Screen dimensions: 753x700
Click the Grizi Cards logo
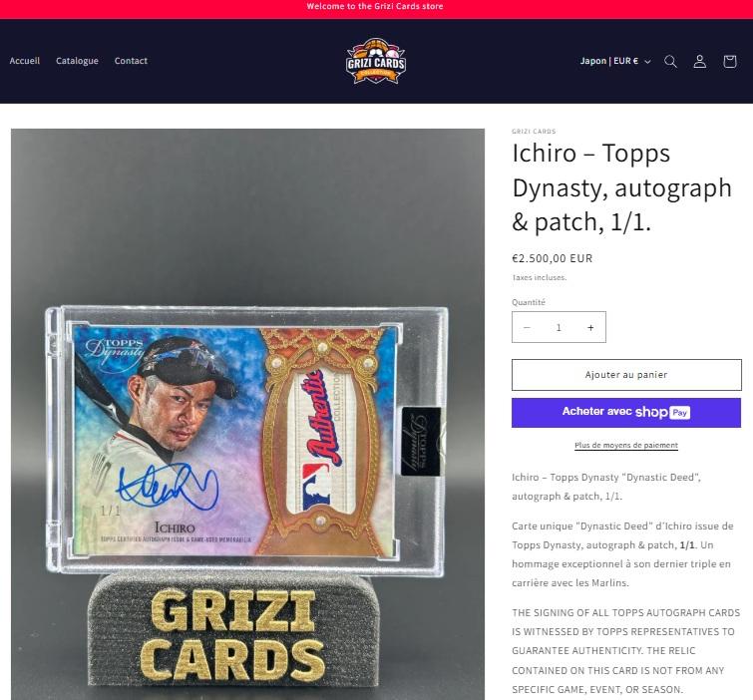[376, 61]
